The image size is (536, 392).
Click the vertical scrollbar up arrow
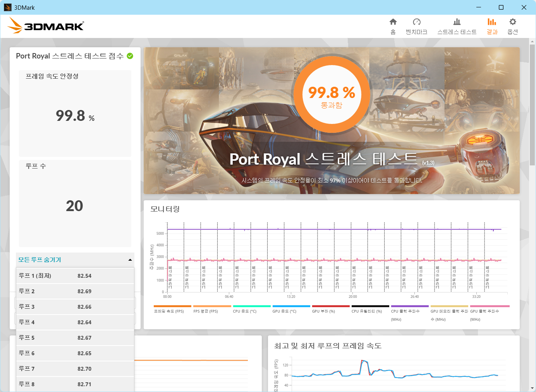point(533,41)
